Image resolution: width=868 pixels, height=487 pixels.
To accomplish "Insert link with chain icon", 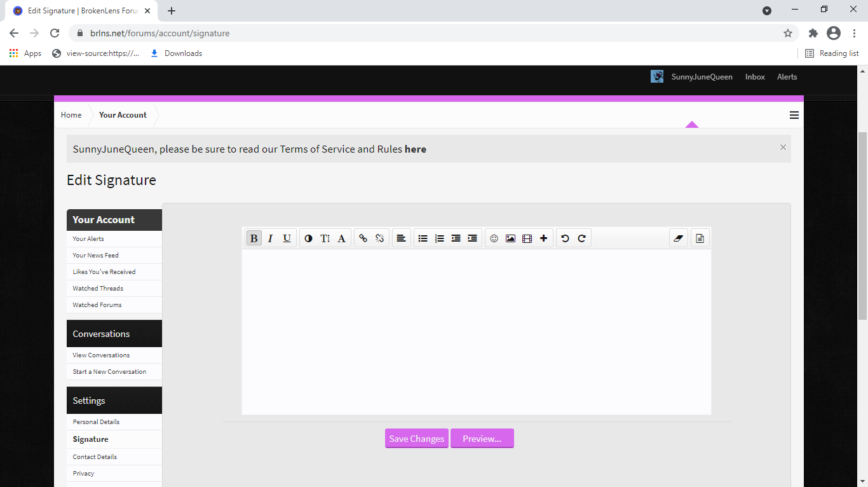I will pyautogui.click(x=363, y=238).
